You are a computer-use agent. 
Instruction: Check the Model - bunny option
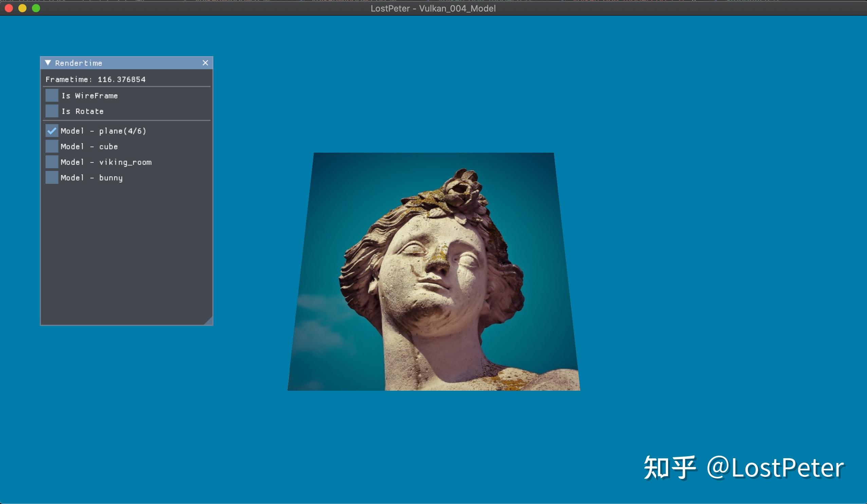(x=52, y=177)
